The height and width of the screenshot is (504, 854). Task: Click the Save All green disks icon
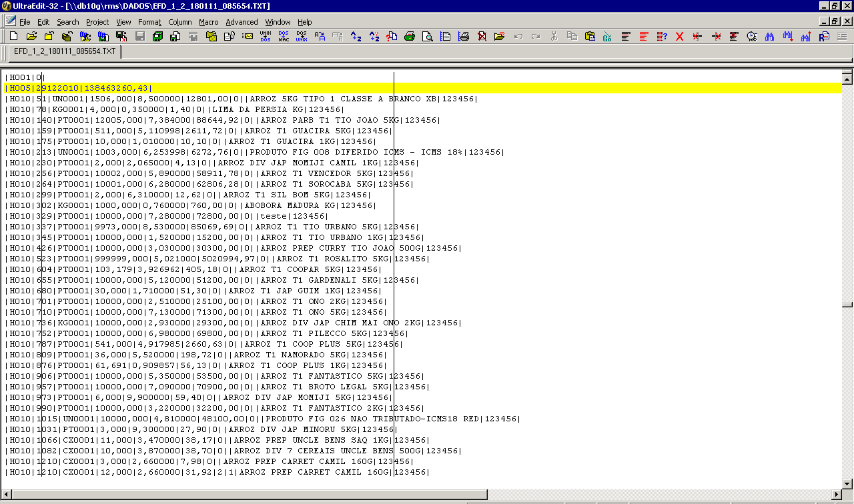157,36
